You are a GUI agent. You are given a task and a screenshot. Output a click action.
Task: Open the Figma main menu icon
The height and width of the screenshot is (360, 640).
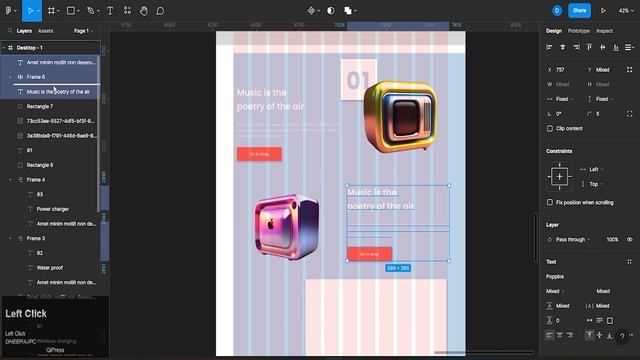click(x=9, y=11)
